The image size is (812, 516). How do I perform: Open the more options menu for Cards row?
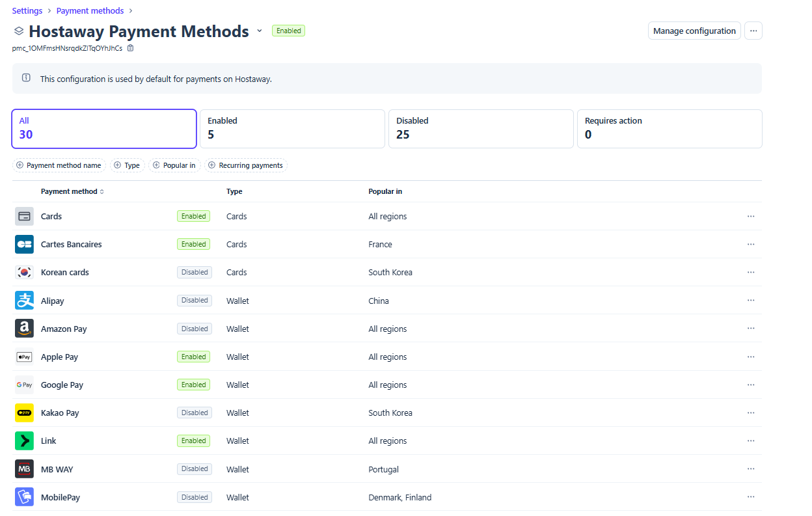click(x=751, y=216)
